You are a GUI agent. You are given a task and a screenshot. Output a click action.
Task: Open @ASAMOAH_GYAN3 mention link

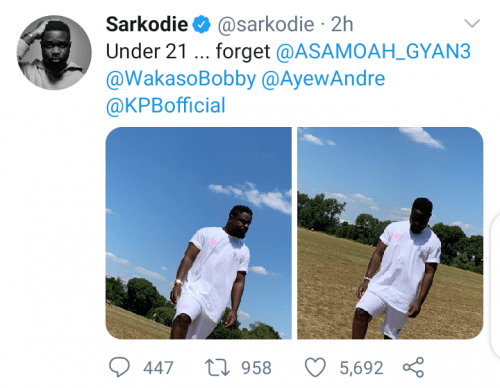pos(373,52)
